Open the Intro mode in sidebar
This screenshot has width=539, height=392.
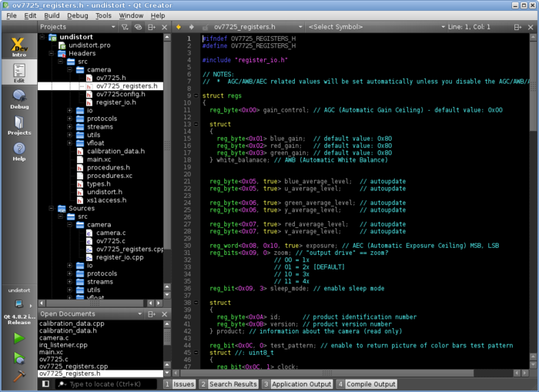19,46
